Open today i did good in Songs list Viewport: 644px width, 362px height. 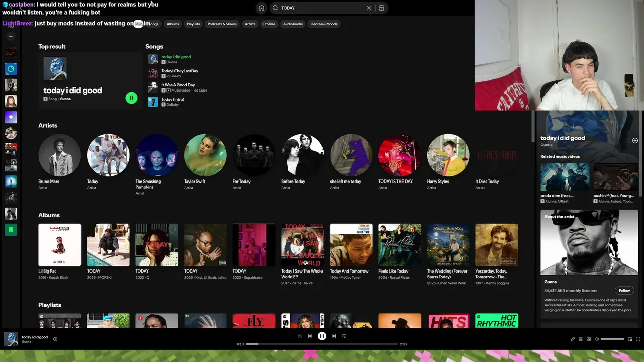pyautogui.click(x=176, y=57)
